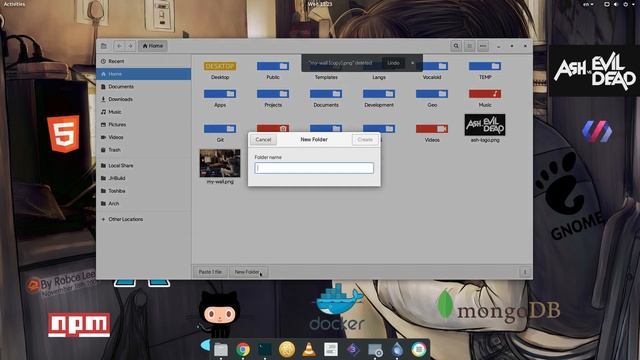
Task: Expand Other Locations in sidebar
Action: point(144,219)
